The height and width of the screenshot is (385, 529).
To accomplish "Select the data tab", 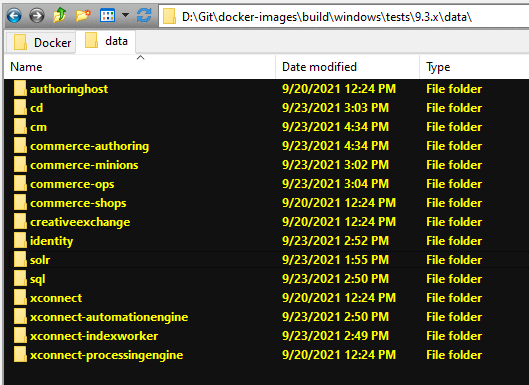I will 106,42.
